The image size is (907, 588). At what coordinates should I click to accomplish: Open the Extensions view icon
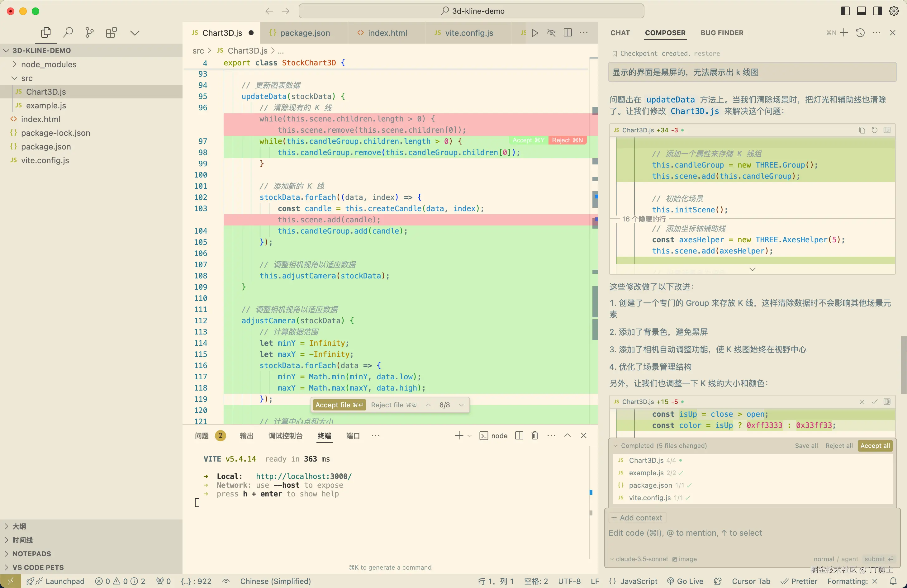coord(111,32)
